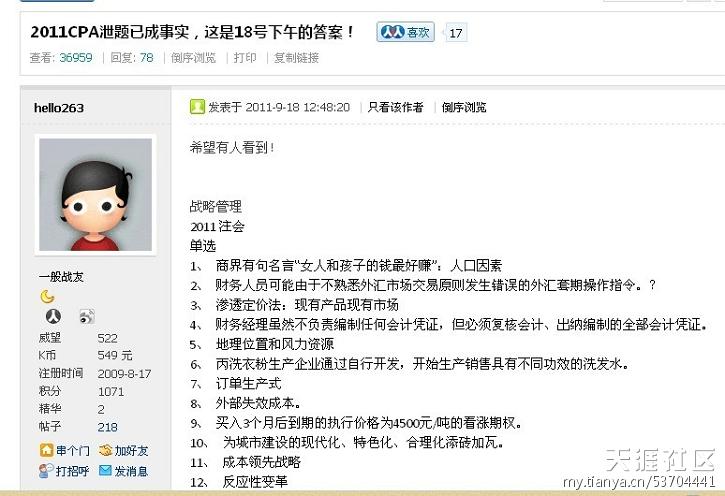Click the Weibo icon under the avatar
This screenshot has width=725, height=496.
pos(87,316)
